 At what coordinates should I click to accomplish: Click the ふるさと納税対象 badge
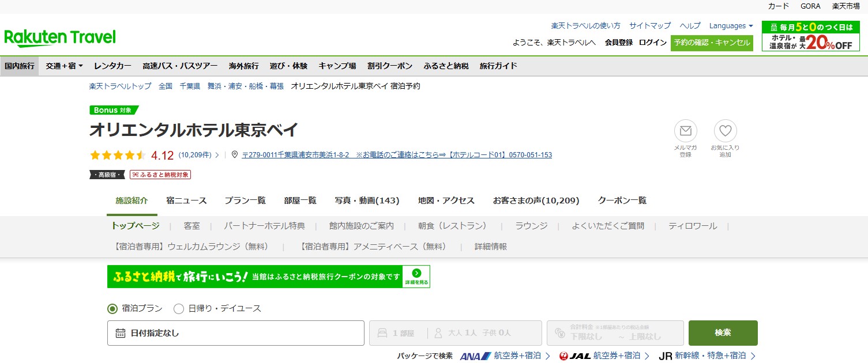[x=160, y=174]
